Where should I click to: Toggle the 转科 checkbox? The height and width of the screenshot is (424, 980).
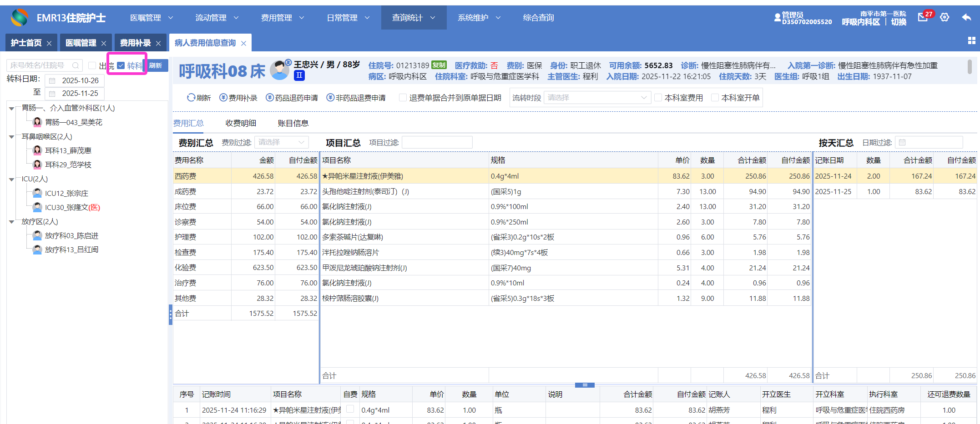coord(121,65)
